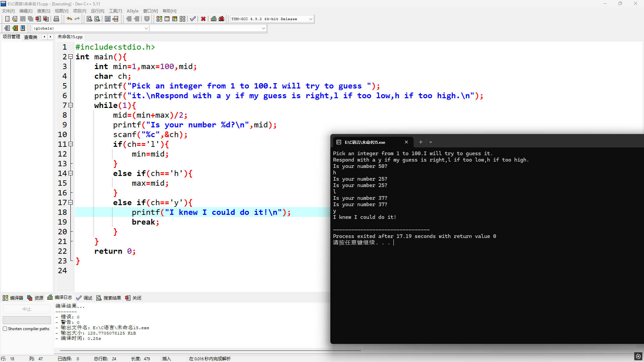Viewport: 644px width, 362px height.
Task: Click the Undo arrow icon
Action: (69, 19)
